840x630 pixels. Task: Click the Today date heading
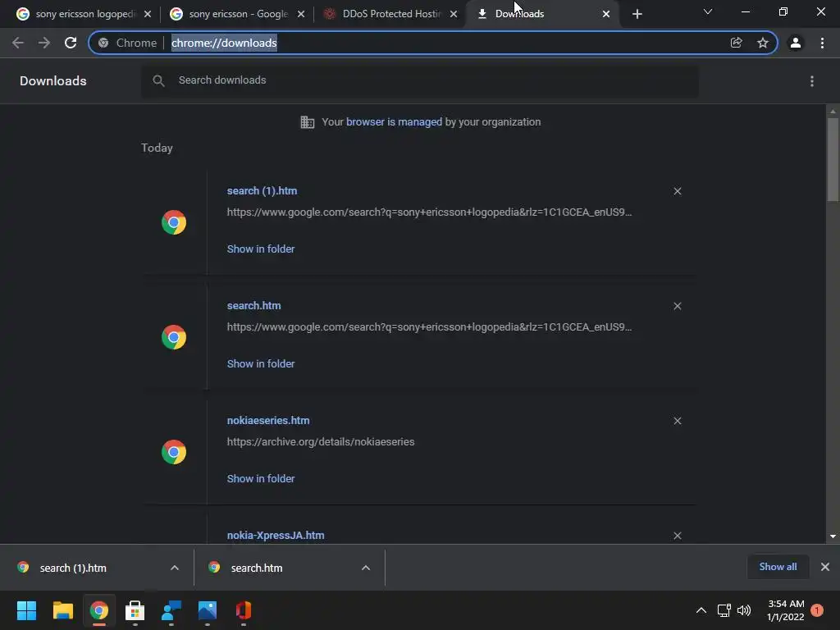tap(157, 148)
